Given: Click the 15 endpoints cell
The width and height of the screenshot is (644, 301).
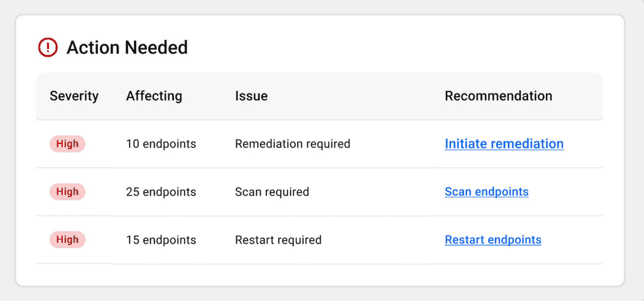Looking at the screenshot, I should (161, 240).
